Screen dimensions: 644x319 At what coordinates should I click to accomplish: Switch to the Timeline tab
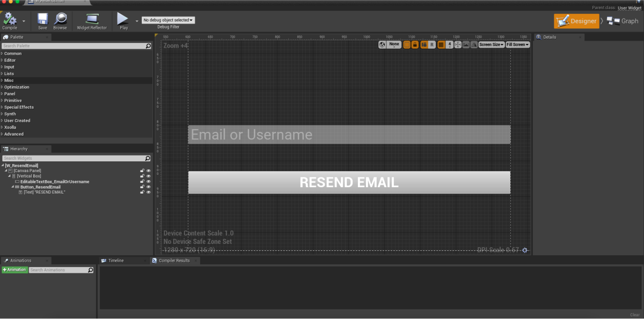(x=116, y=261)
